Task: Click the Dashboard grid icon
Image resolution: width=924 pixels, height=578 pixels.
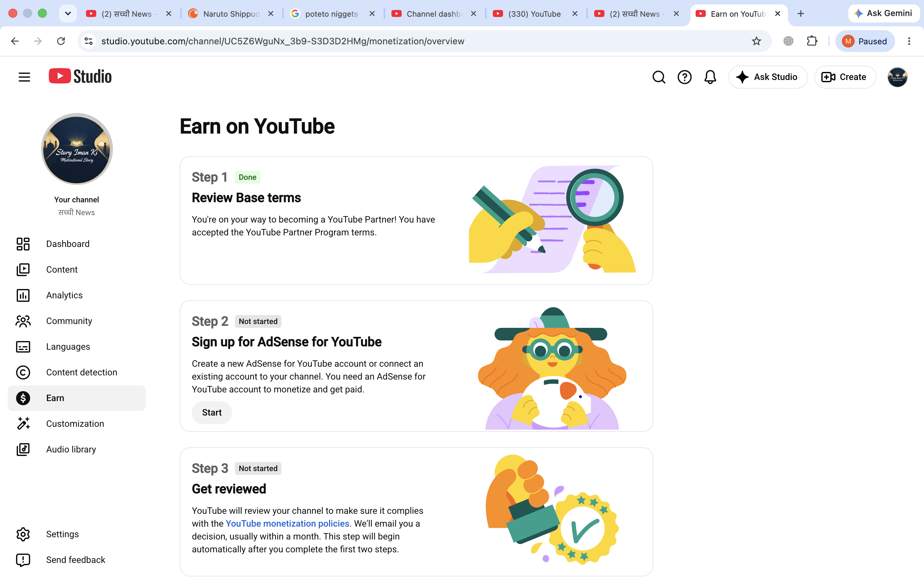Action: click(x=23, y=244)
